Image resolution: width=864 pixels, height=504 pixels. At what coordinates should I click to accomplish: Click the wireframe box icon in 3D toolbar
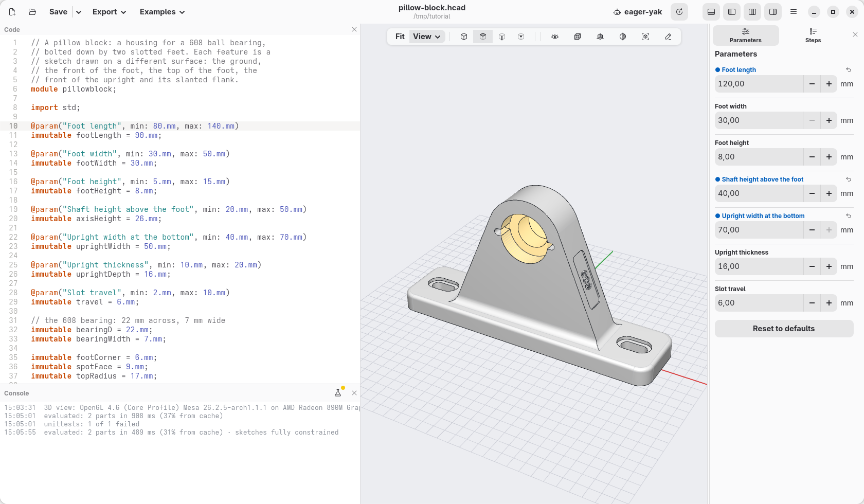coord(578,37)
